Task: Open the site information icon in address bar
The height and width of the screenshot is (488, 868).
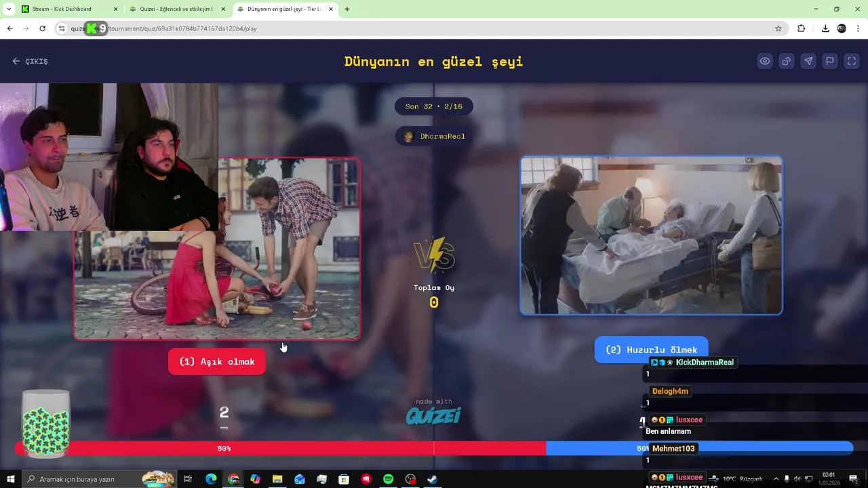Action: point(62,28)
